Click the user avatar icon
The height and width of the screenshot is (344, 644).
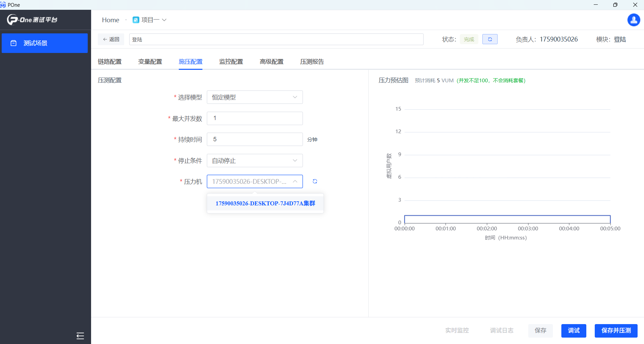[634, 20]
